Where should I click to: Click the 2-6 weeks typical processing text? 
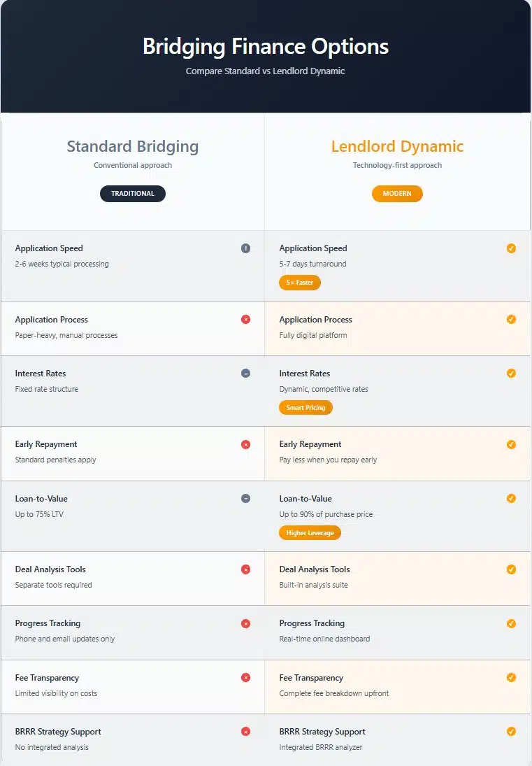tap(62, 264)
